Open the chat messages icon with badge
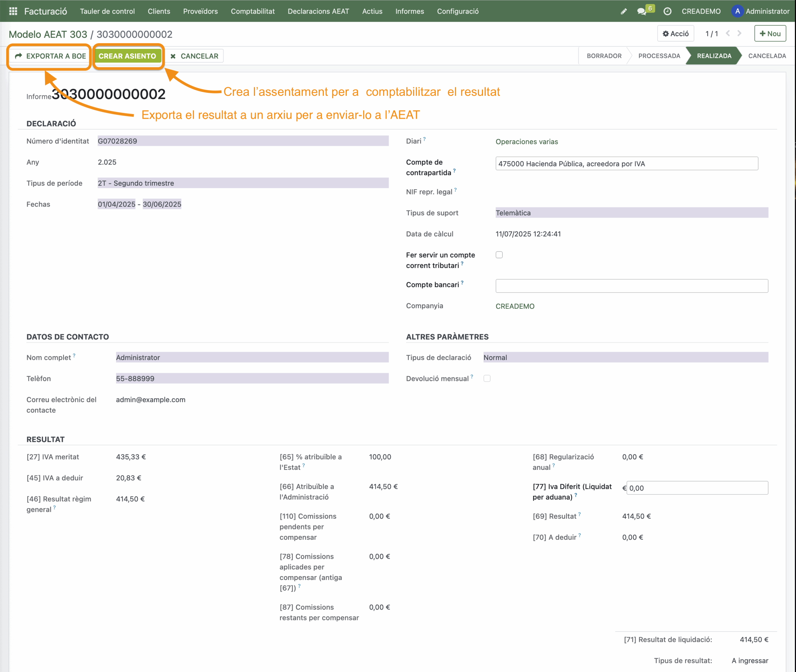Screen dimensions: 796x672 [x=642, y=12]
